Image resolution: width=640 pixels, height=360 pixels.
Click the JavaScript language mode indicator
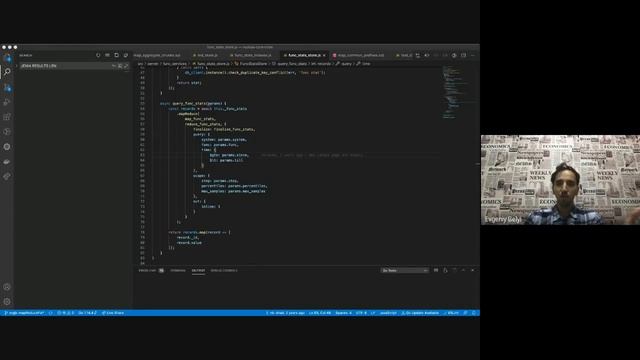click(x=388, y=313)
